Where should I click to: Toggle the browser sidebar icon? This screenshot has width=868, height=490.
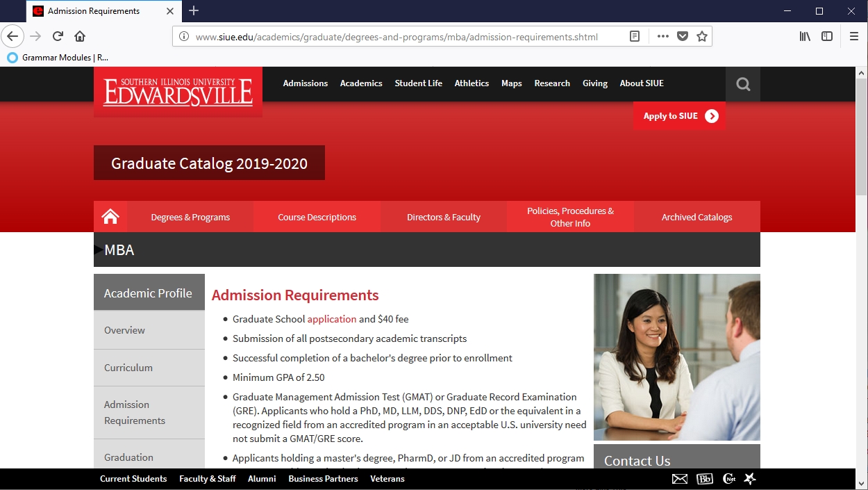(x=827, y=36)
